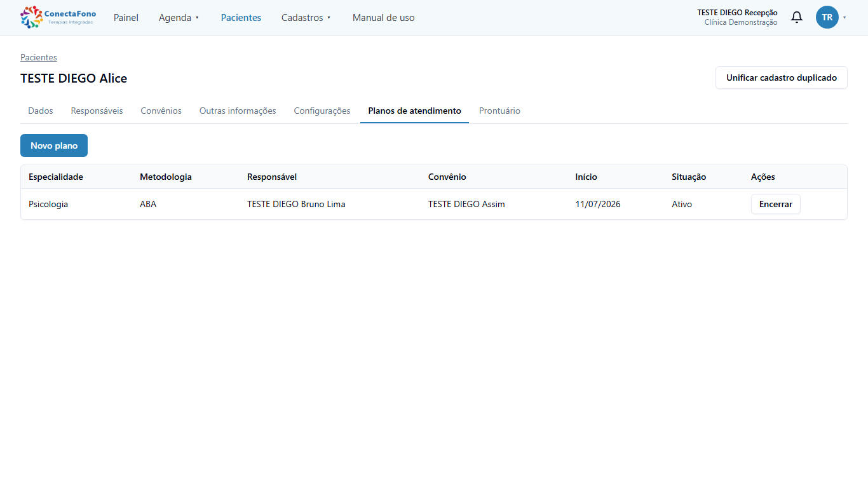Image resolution: width=868 pixels, height=488 pixels.
Task: Click TESTE DIEGO Recepção user name
Action: [x=737, y=13]
